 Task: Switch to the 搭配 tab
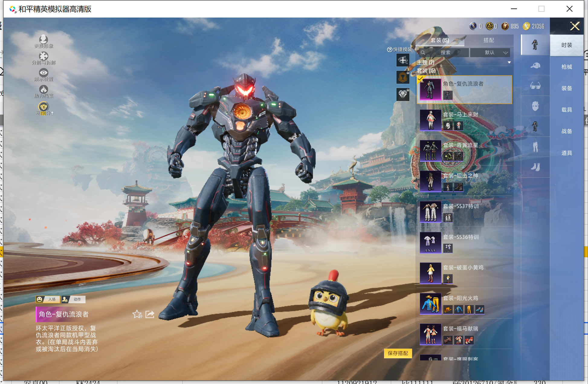pyautogui.click(x=489, y=40)
